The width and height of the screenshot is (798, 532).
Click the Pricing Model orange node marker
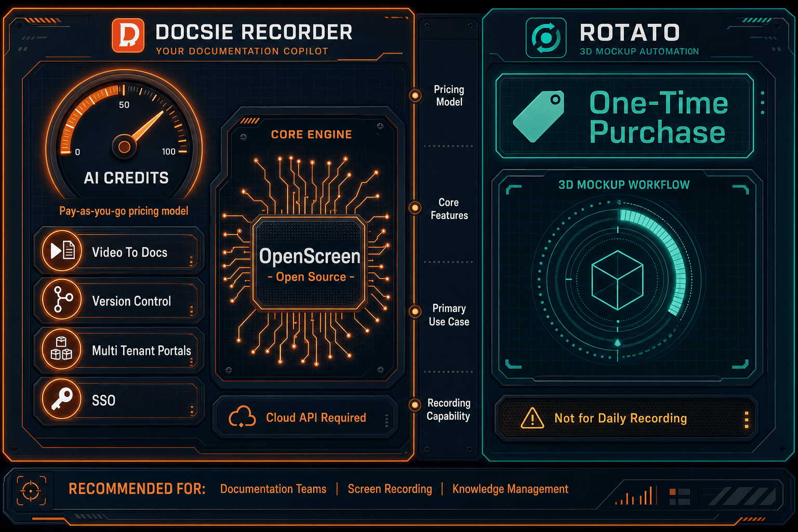[415, 95]
